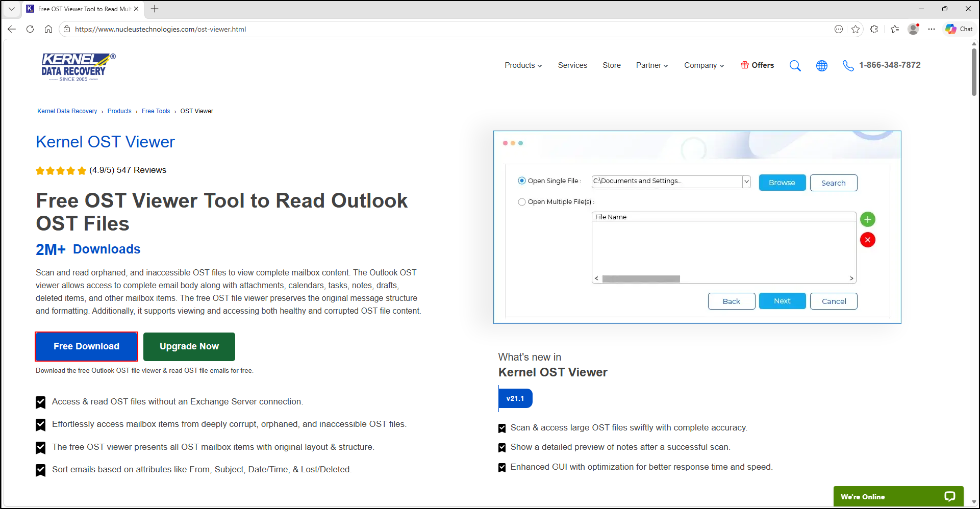Click the Free Download button
Screen dimensions: 980x509
[87, 346]
